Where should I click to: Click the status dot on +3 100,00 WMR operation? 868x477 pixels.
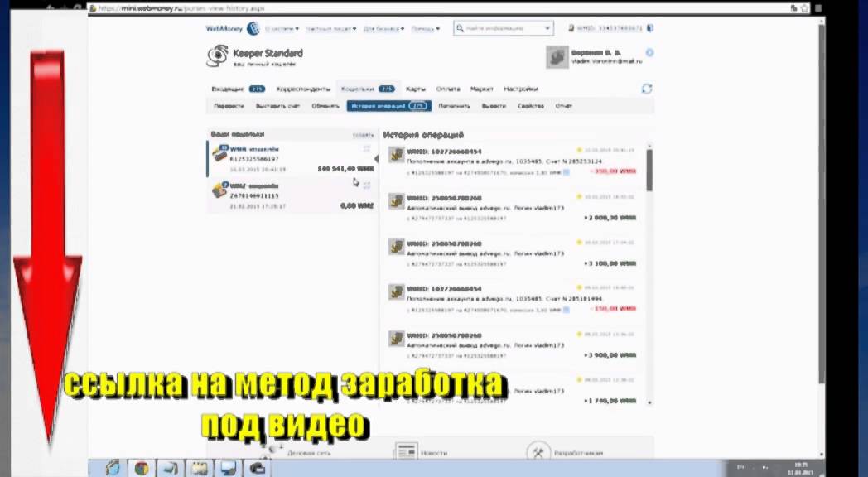579,243
